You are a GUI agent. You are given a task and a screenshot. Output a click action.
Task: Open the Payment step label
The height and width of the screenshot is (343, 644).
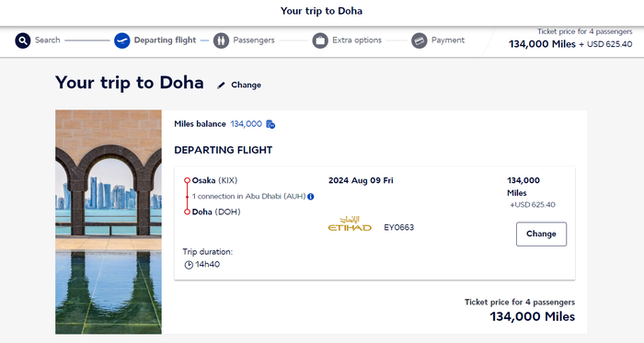[x=448, y=40]
